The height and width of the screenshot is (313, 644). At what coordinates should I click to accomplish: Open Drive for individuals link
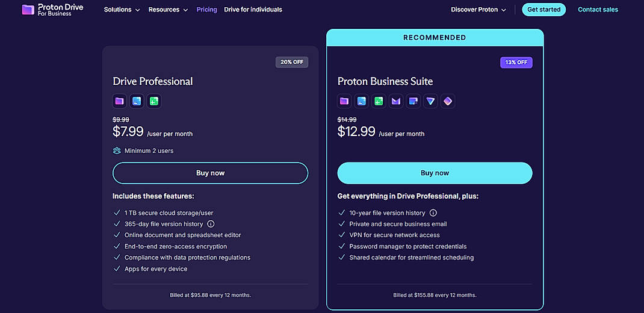(x=253, y=10)
